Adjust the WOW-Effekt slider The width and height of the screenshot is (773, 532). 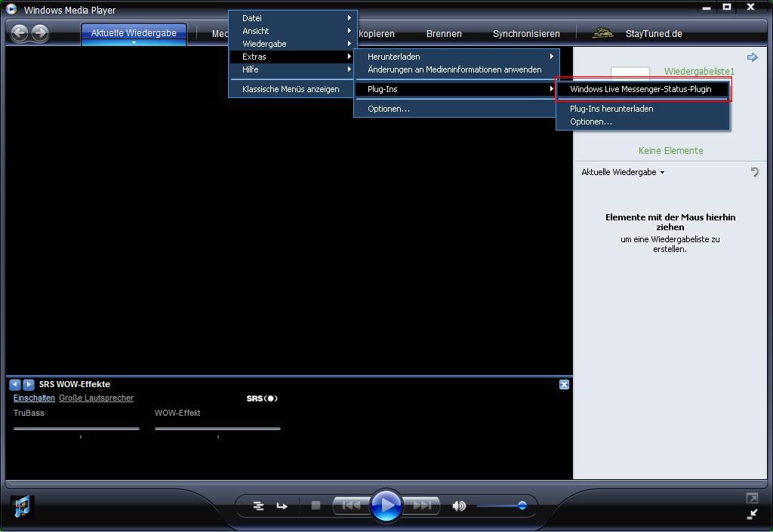(217, 429)
